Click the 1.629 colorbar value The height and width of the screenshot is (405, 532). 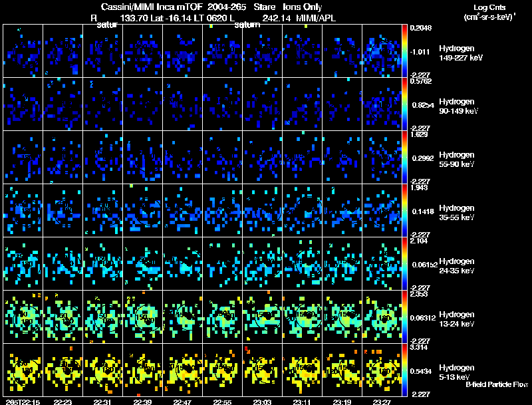click(x=419, y=134)
